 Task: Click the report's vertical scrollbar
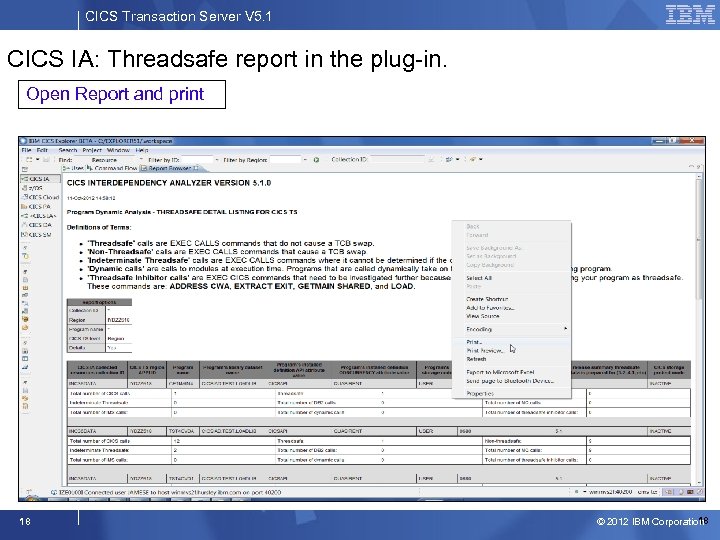click(x=699, y=239)
